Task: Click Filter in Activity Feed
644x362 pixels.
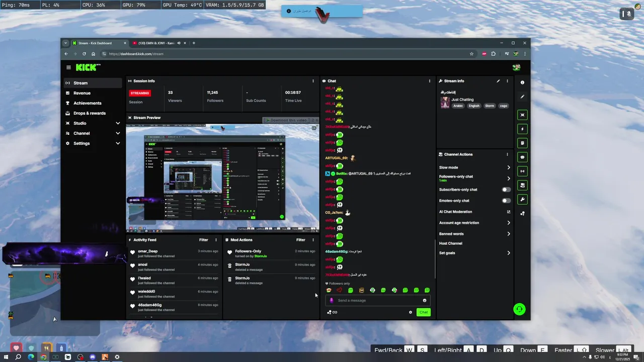Action: [203, 240]
